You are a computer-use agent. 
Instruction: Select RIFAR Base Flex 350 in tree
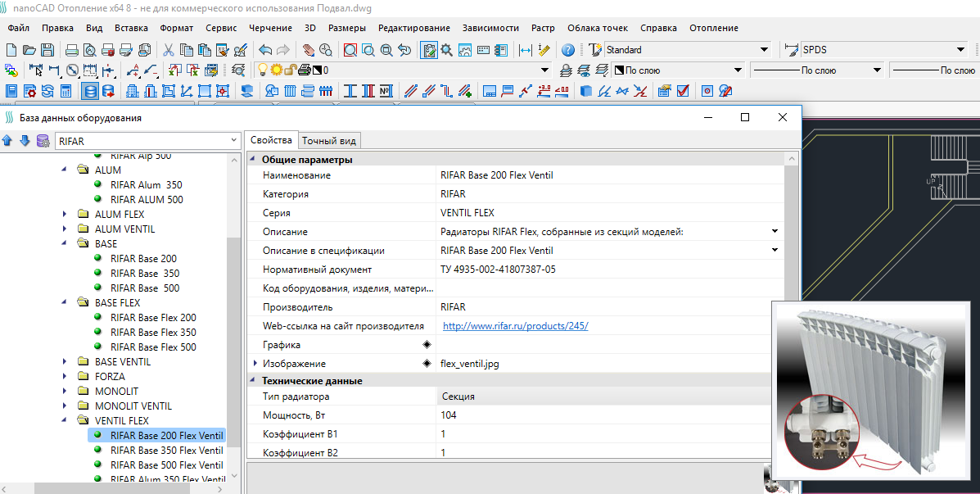153,333
